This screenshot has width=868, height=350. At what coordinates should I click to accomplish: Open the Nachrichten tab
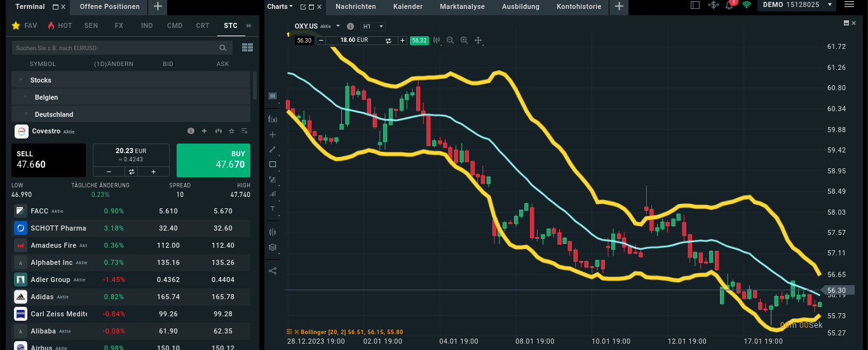356,7
